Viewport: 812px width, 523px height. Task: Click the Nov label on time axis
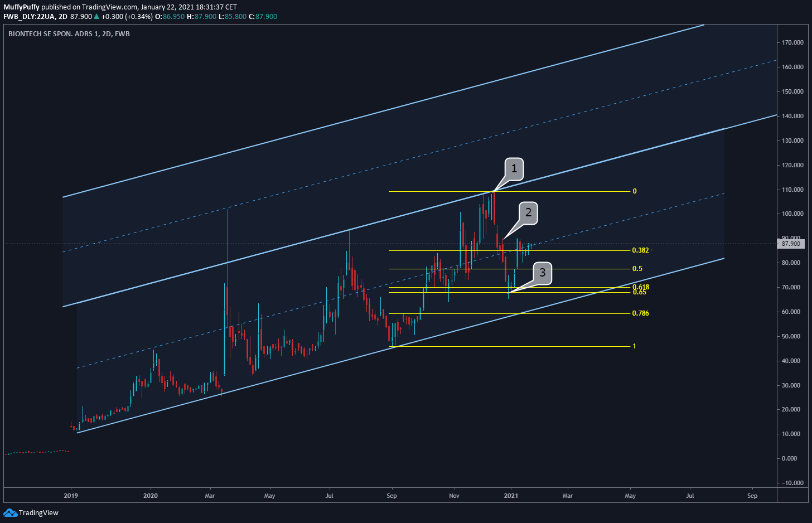pyautogui.click(x=455, y=496)
